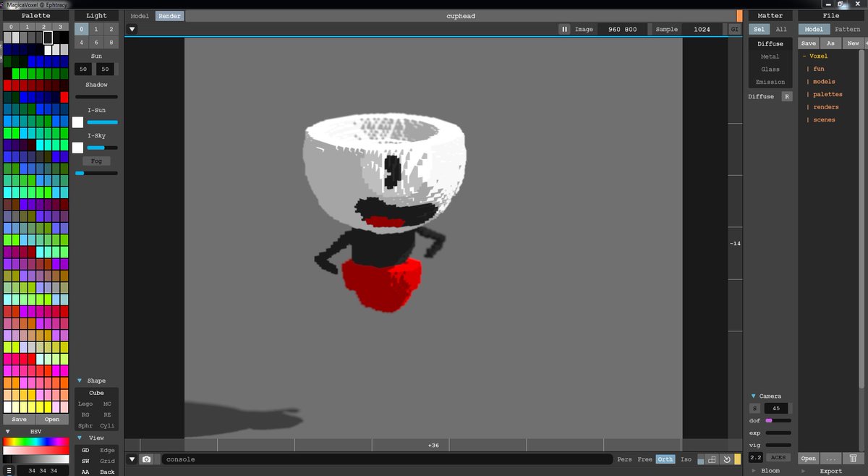Toggle Back background option
This screenshot has width=868, height=476.
[x=107, y=472]
